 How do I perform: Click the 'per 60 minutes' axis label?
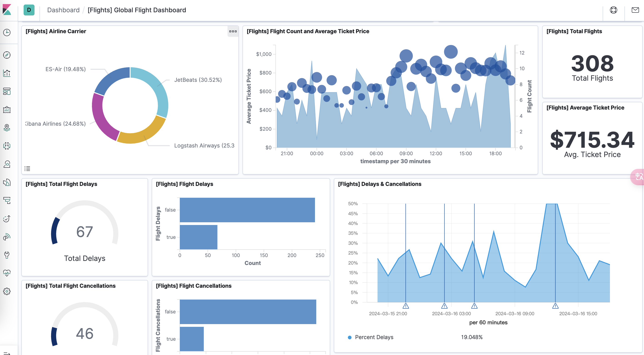pos(488,322)
